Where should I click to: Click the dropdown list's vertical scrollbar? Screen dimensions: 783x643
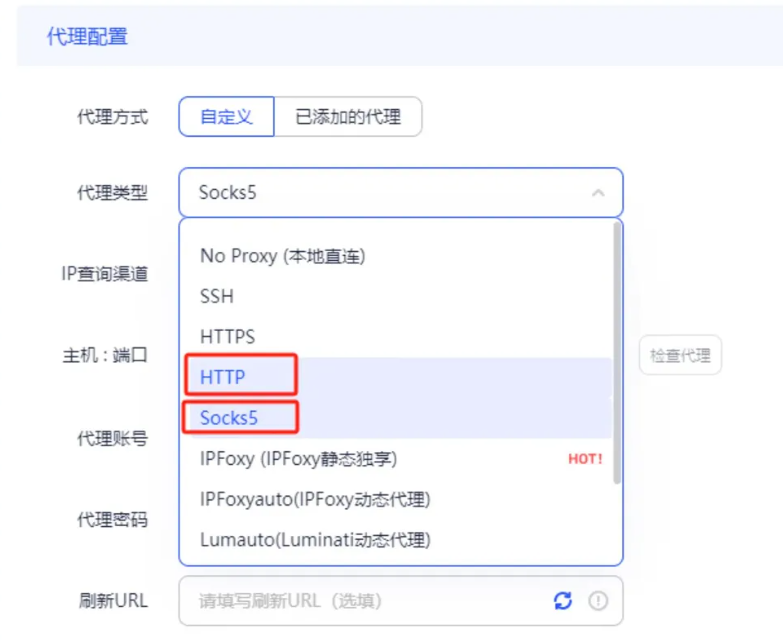[617, 350]
